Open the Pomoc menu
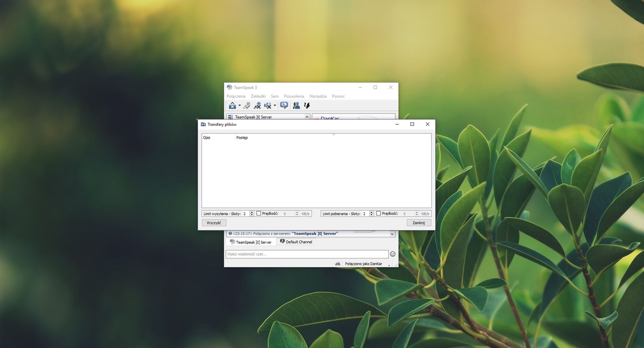 tap(338, 96)
